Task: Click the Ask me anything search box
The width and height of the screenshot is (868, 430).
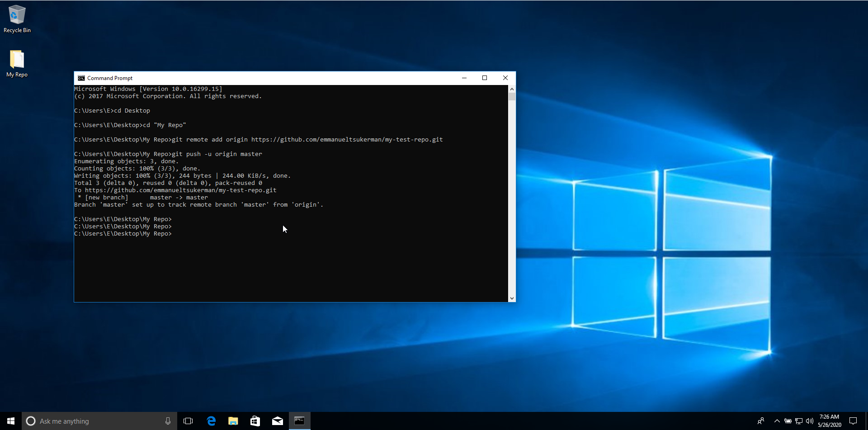Action: click(99, 421)
